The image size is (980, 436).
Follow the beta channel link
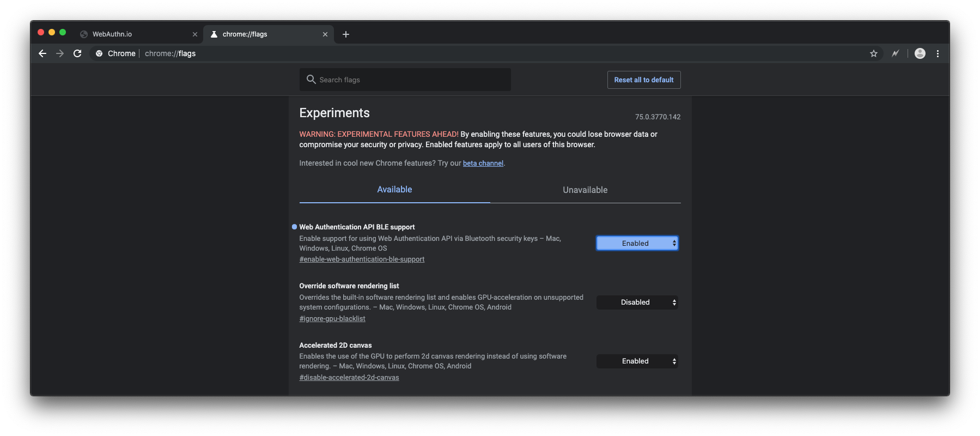(483, 163)
